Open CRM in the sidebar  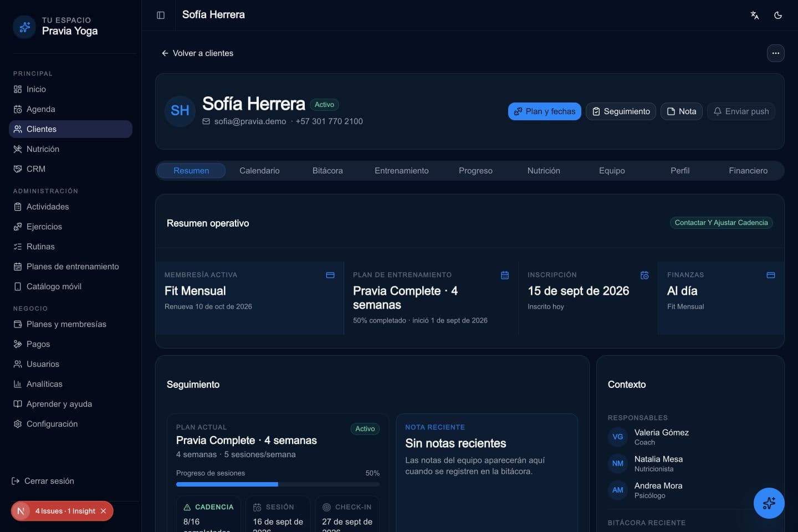pyautogui.click(x=70, y=169)
